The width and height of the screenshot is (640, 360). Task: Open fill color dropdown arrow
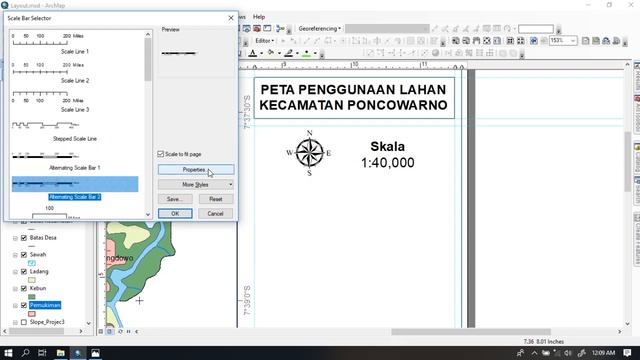tap(279, 53)
